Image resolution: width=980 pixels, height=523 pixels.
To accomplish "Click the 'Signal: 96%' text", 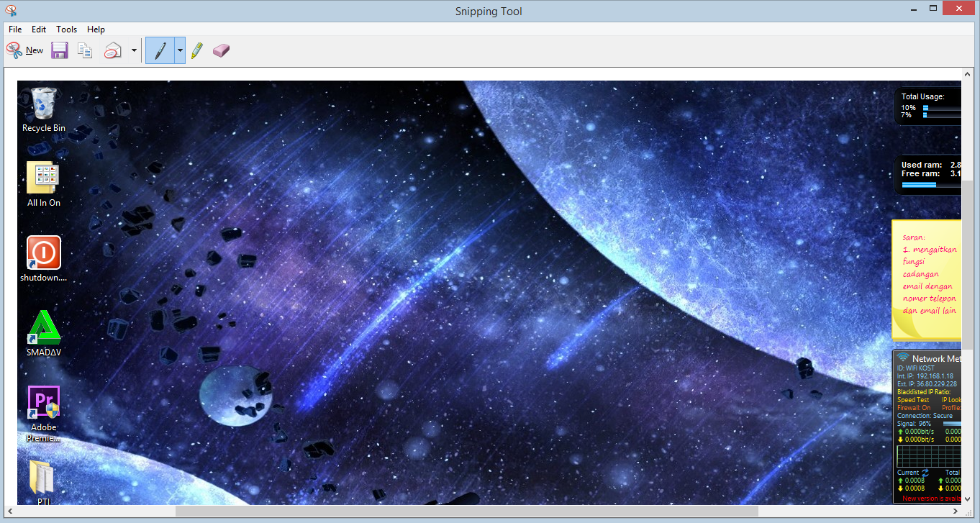I will coord(915,424).
